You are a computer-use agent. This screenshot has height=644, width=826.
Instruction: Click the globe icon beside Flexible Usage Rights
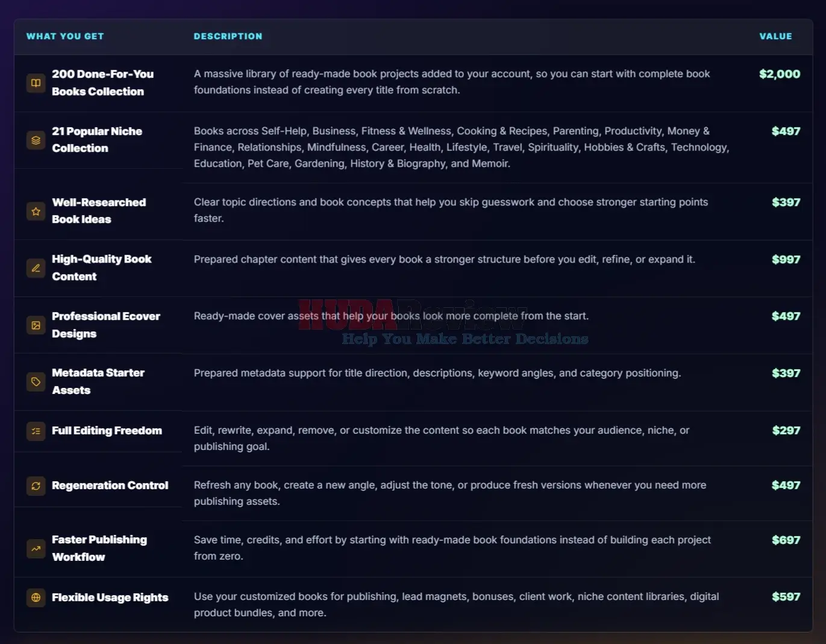(36, 598)
